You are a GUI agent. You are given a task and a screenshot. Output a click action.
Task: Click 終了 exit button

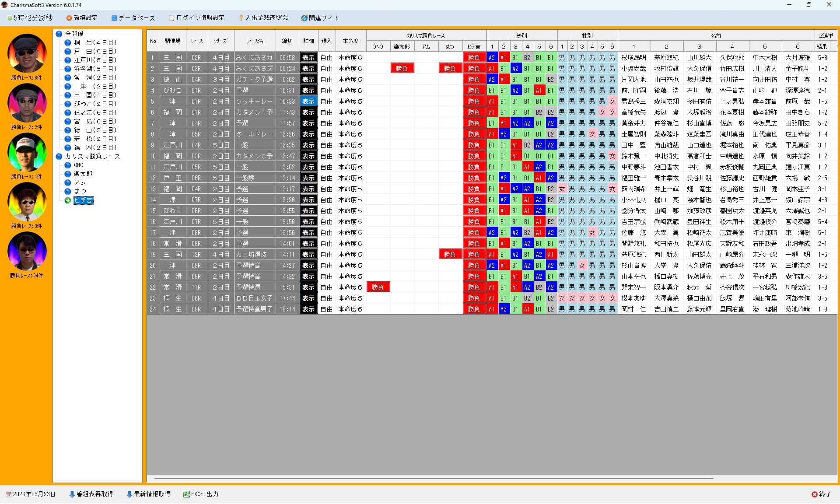821,494
